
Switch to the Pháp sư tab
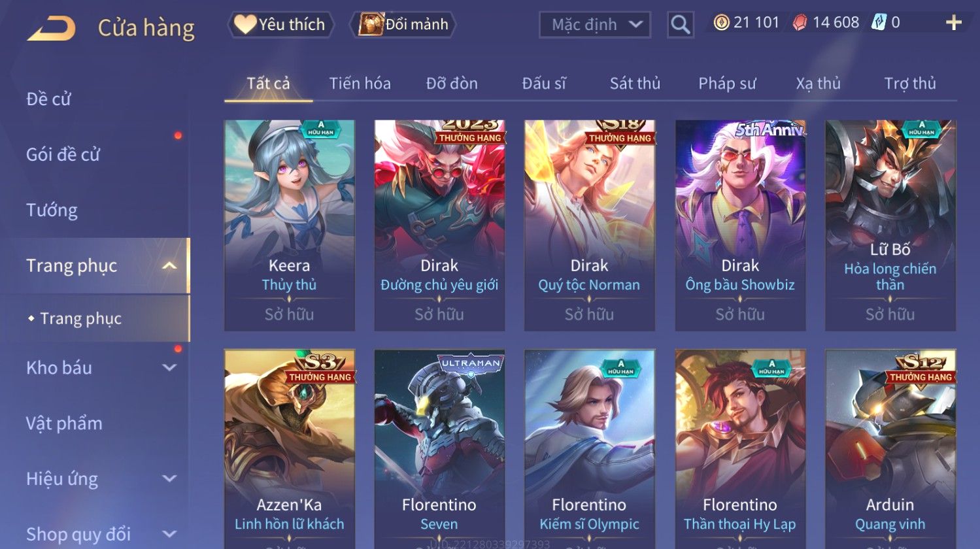point(727,84)
